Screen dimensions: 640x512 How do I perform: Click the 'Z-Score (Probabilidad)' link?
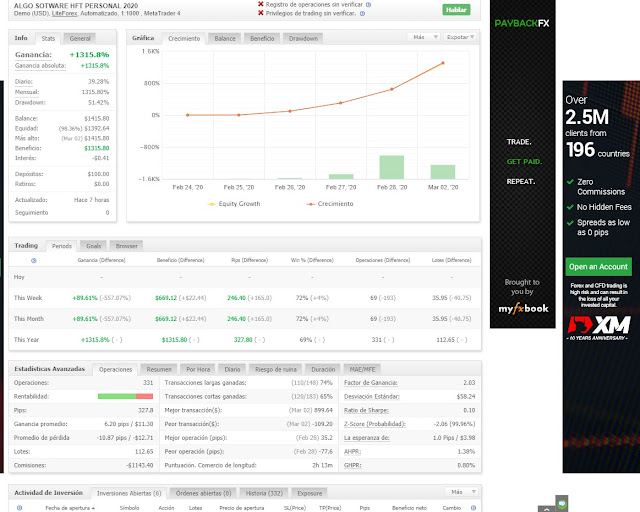pos(375,424)
